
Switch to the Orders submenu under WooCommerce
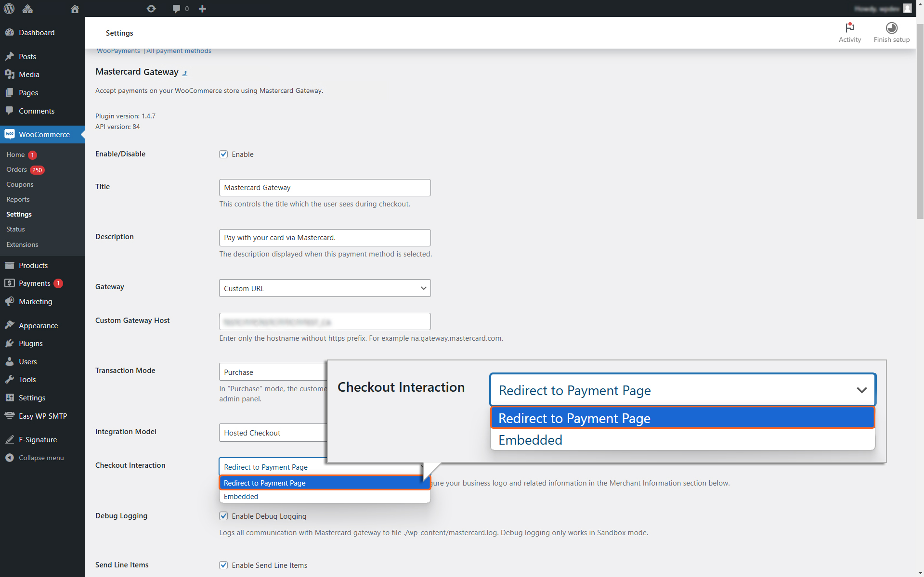[x=17, y=169]
